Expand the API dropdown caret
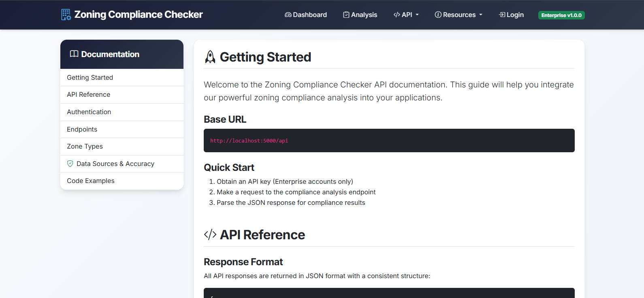Image resolution: width=644 pixels, height=298 pixels. 417,15
